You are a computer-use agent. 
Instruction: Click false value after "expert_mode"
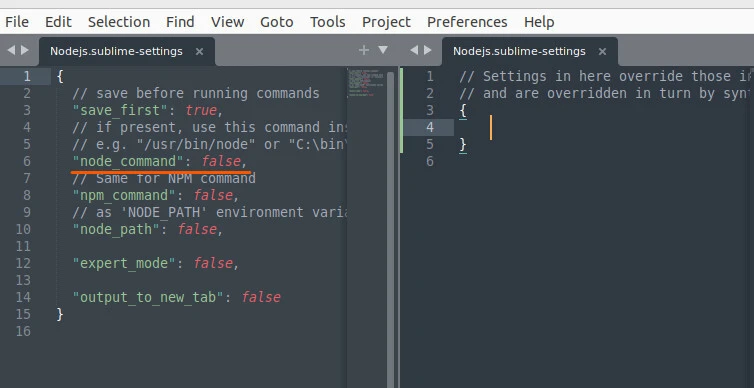(x=213, y=263)
